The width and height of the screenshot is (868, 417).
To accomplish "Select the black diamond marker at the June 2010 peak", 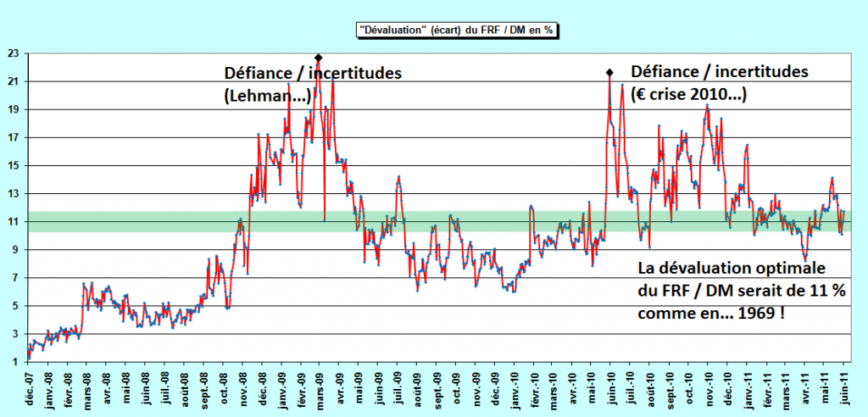I will [609, 72].
